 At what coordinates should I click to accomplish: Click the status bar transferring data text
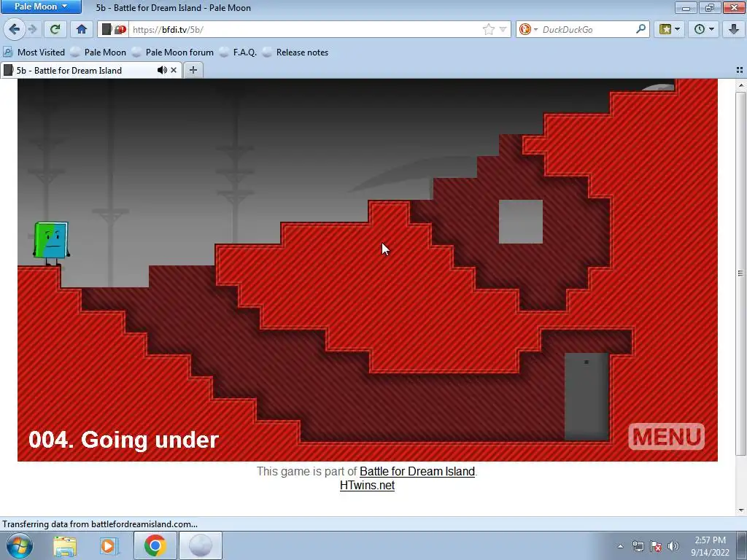pos(100,524)
